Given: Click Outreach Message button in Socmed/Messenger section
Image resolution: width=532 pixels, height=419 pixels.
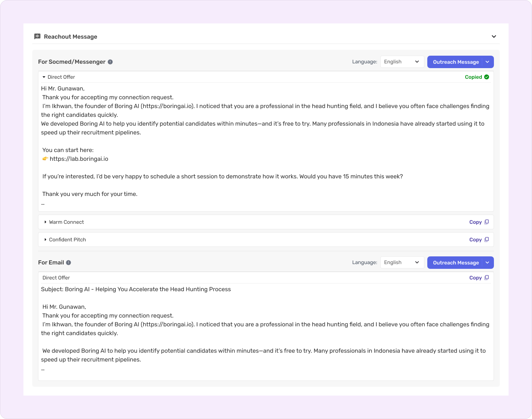Looking at the screenshot, I should [455, 62].
